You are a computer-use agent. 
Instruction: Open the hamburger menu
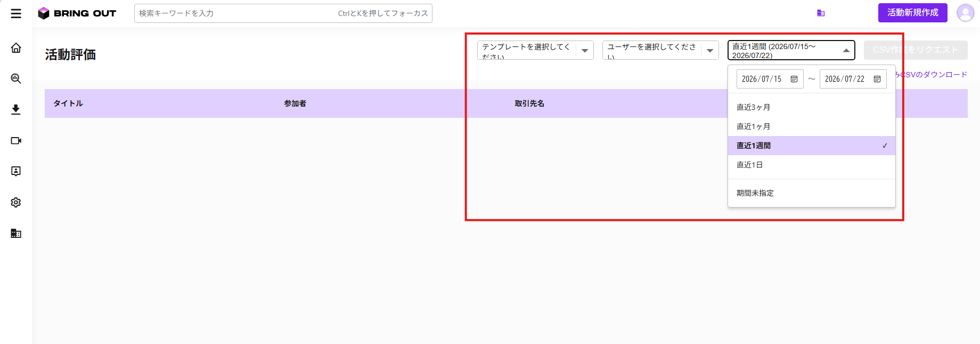click(16, 13)
